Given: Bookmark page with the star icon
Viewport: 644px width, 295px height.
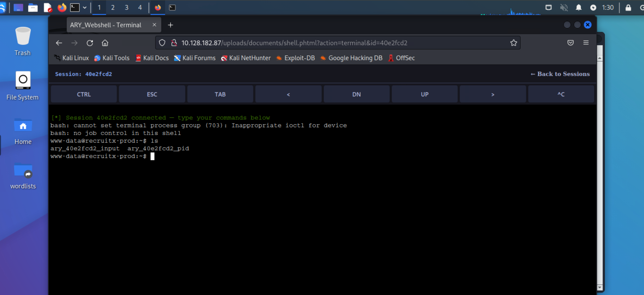Looking at the screenshot, I should 514,43.
